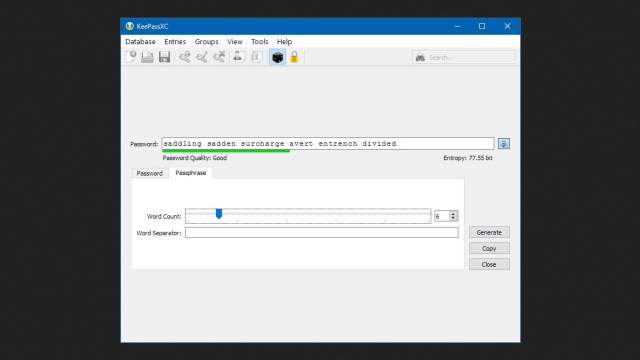
Task: Click the Edit Entry key icon
Action: click(202, 57)
